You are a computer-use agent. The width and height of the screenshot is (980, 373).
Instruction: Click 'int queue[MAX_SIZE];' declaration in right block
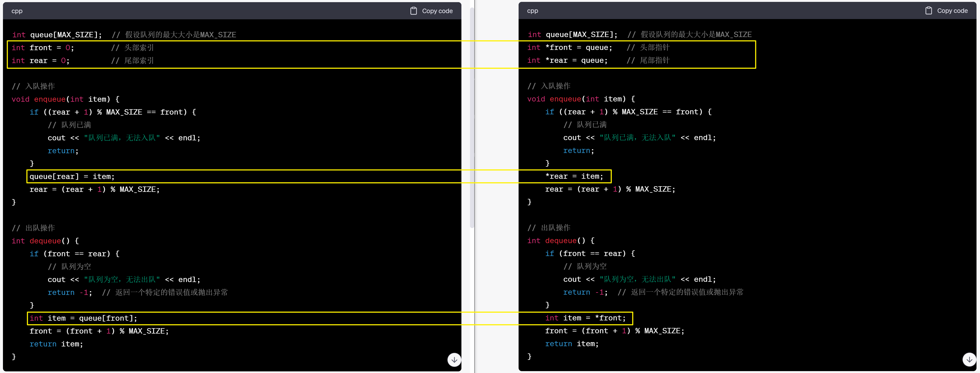tap(573, 34)
